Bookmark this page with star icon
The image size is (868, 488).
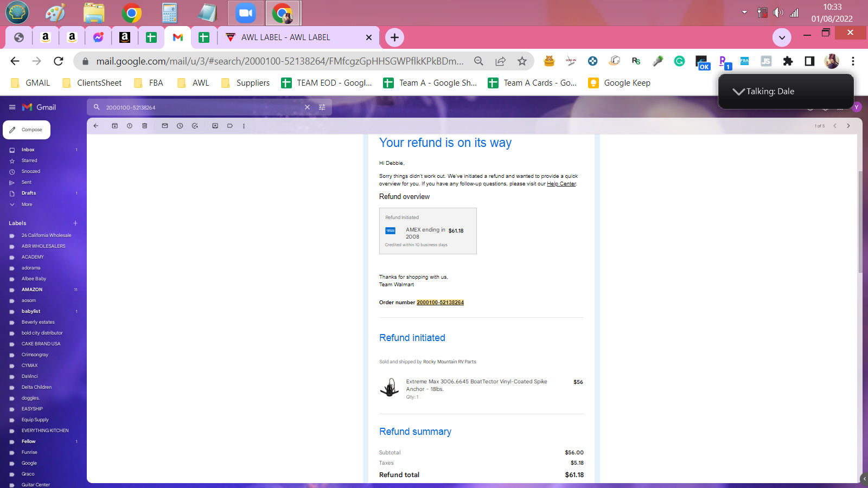click(x=522, y=61)
